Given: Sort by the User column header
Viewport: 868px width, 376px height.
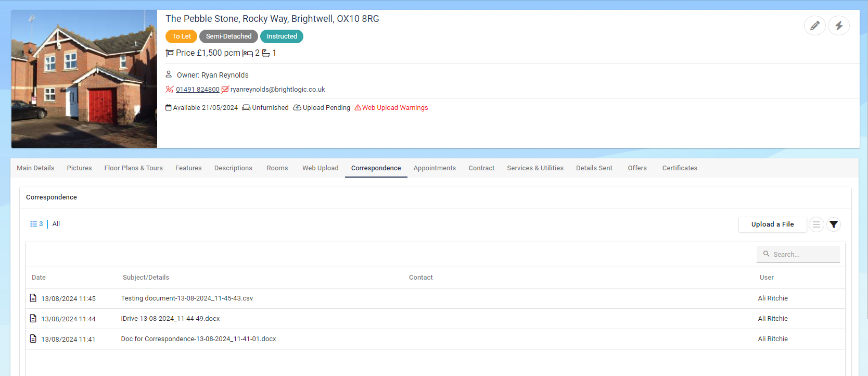Looking at the screenshot, I should click(x=767, y=278).
